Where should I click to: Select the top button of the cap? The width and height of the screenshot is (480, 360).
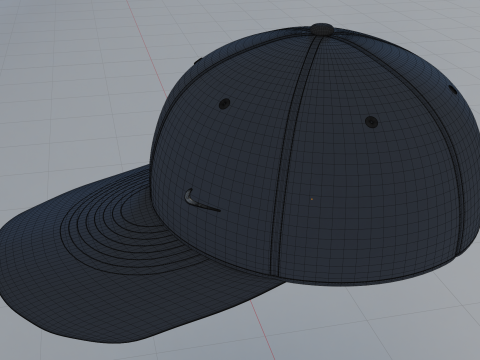click(x=322, y=29)
